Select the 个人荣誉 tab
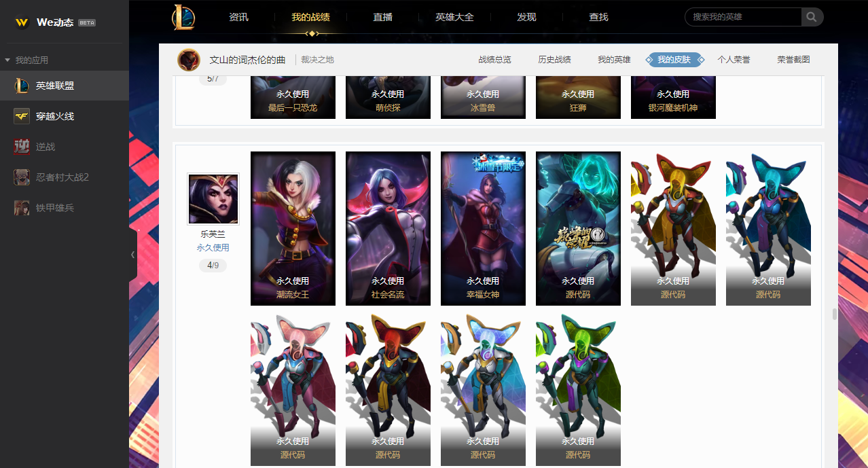This screenshot has width=868, height=468. [734, 60]
